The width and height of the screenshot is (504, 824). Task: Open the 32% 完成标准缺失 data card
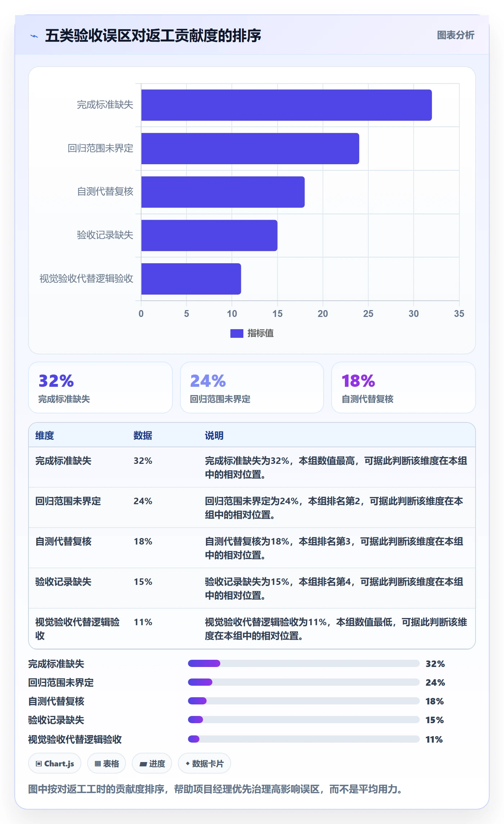100,388
